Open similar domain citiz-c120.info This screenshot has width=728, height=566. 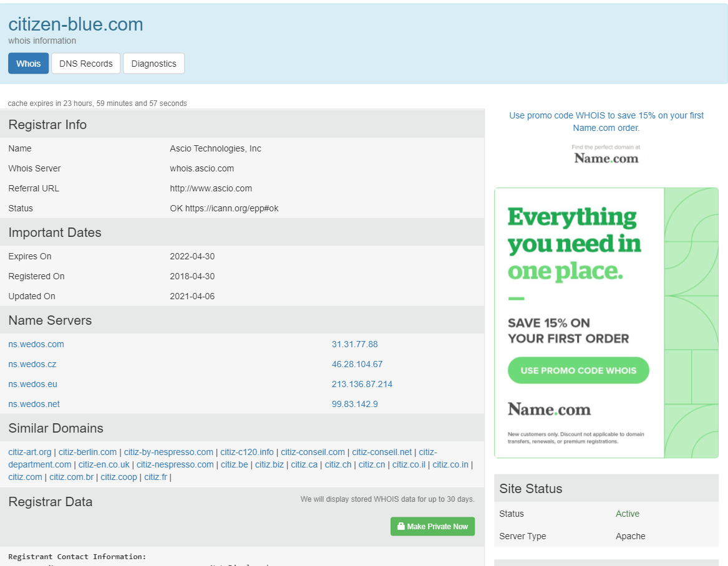pyautogui.click(x=247, y=452)
